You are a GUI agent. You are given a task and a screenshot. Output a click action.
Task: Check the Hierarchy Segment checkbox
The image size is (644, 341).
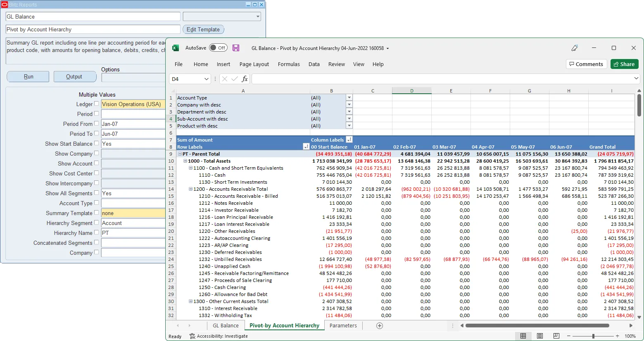click(x=96, y=223)
